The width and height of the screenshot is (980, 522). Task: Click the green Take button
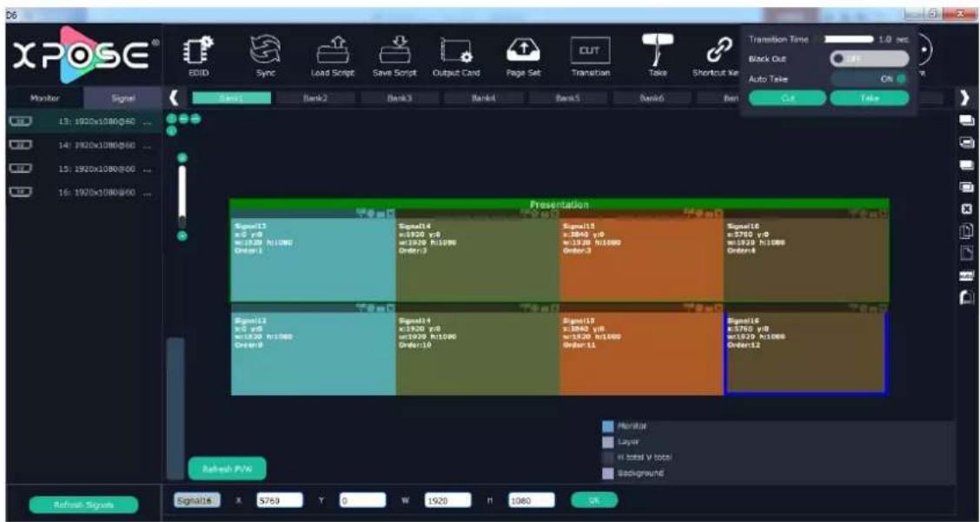870,98
